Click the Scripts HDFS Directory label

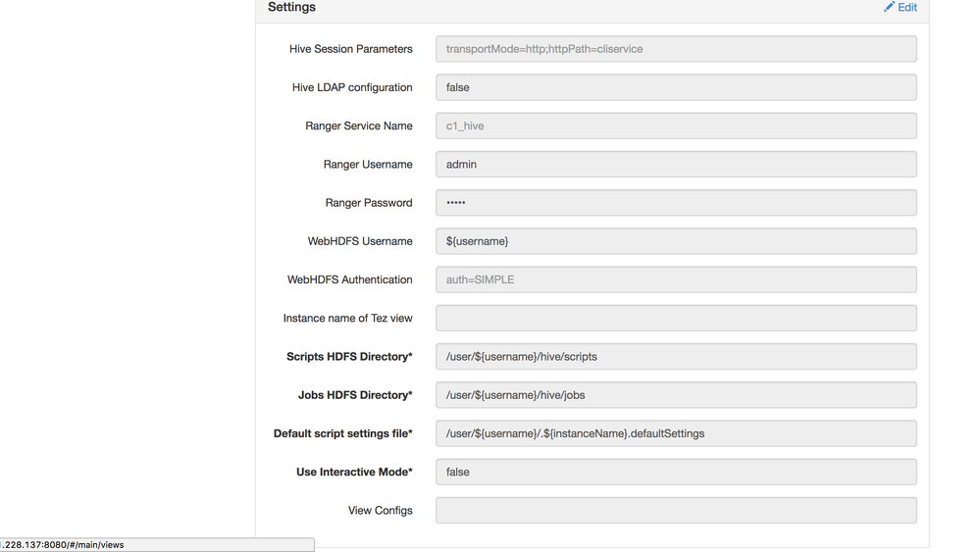click(349, 357)
